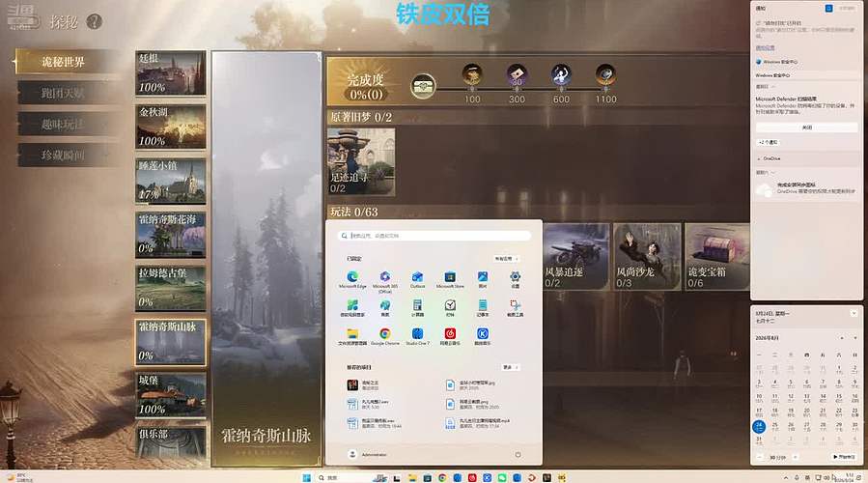The height and width of the screenshot is (483, 868).
Task: Open WeChat green icon on taskbar
Action: (501, 477)
